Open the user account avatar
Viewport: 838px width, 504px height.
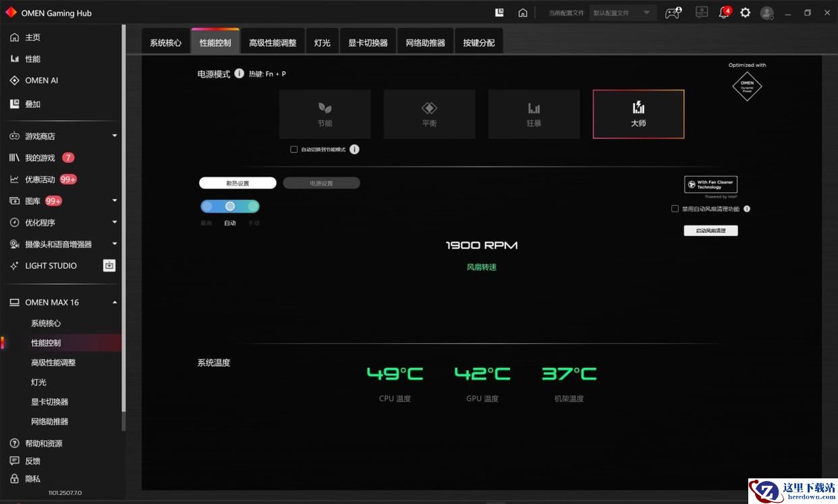[767, 13]
